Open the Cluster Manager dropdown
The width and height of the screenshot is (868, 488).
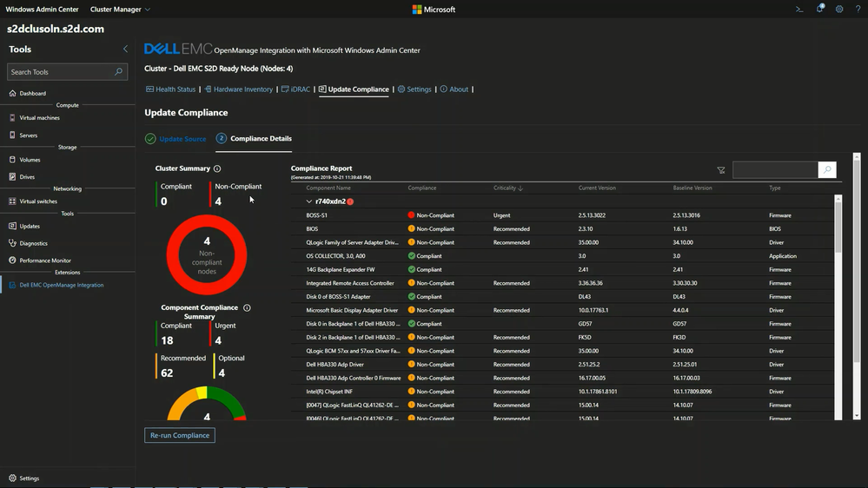120,10
